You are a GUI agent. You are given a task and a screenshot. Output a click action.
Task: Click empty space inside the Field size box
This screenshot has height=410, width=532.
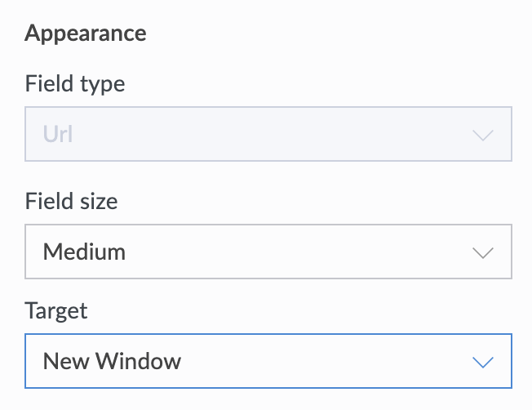(310, 252)
